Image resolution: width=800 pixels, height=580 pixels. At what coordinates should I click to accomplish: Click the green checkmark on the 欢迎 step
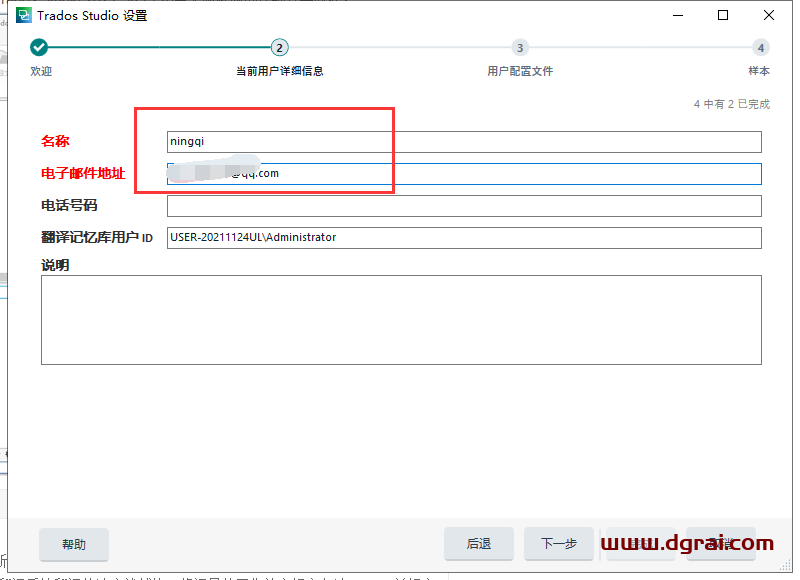38,47
